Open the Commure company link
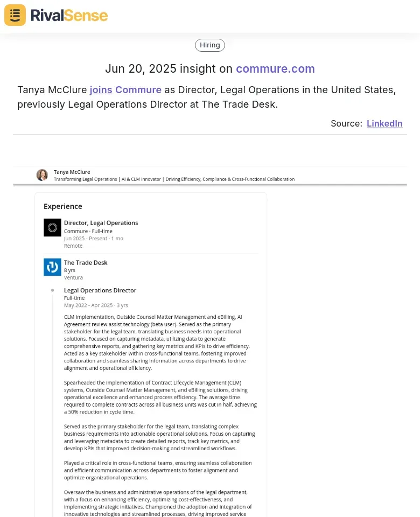Image resolution: width=420 pixels, height=517 pixels. coord(138,90)
